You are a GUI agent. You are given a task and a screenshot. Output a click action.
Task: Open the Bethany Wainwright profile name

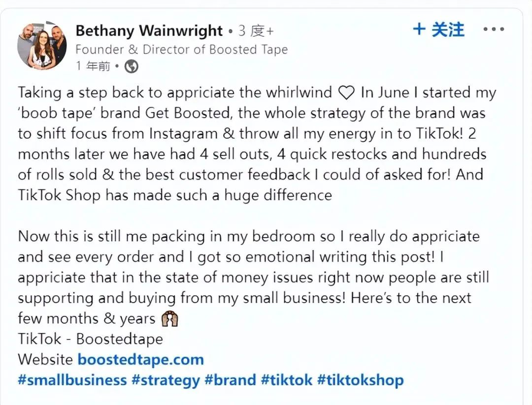(x=149, y=31)
